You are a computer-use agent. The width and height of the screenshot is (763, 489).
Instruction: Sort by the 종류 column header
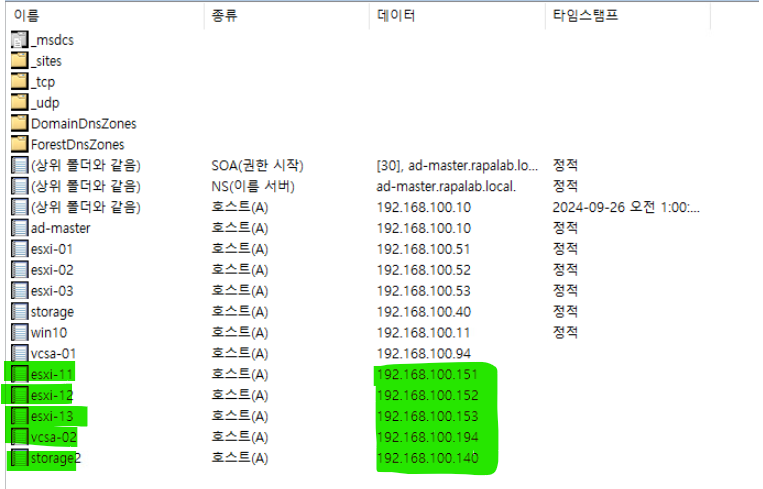tap(287, 16)
